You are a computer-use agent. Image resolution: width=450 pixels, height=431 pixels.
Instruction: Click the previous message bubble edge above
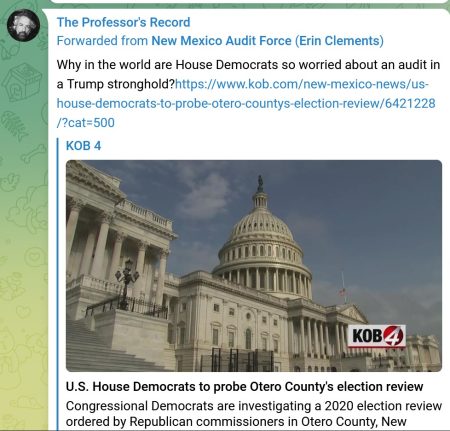(x=248, y=2)
